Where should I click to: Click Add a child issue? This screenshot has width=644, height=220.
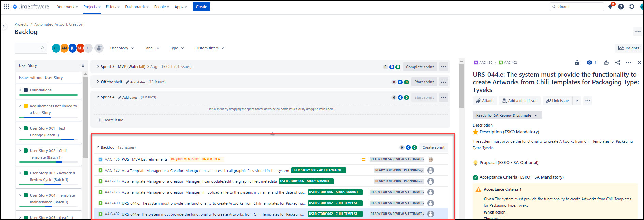(x=519, y=101)
